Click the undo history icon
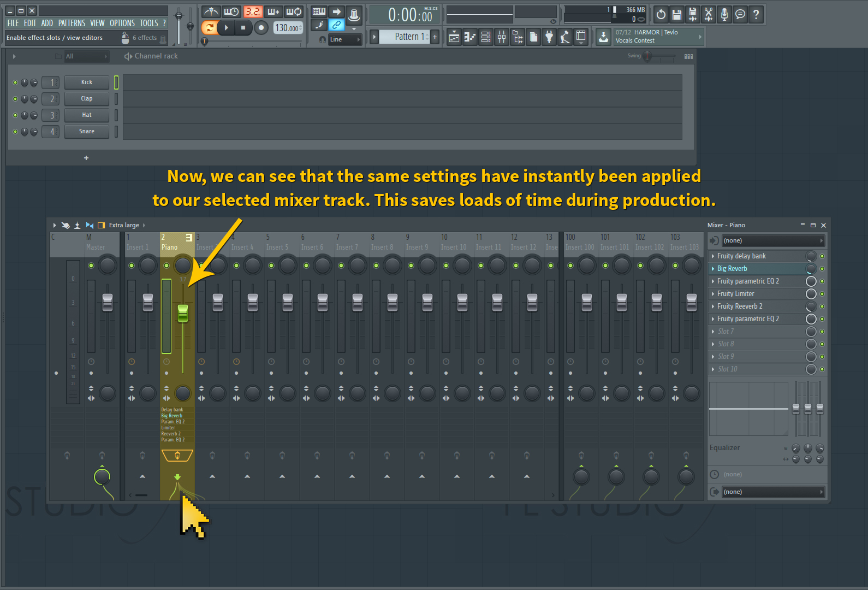Viewport: 868px width, 590px height. click(x=661, y=15)
